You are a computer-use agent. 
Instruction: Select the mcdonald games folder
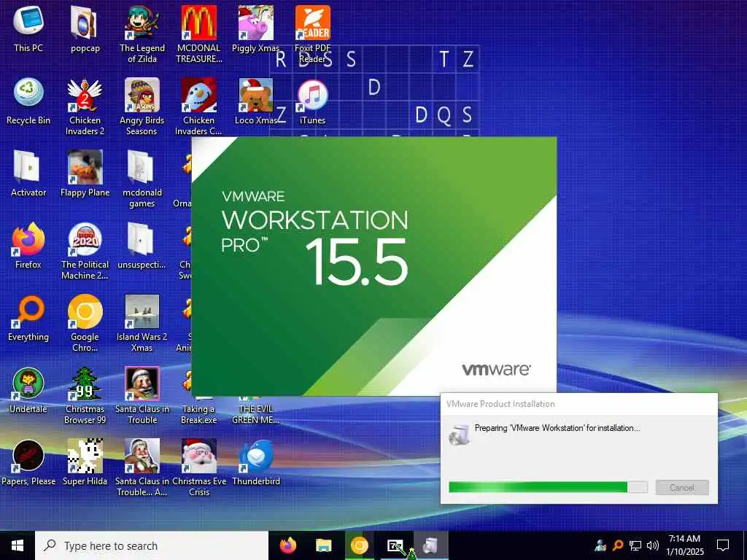[142, 179]
